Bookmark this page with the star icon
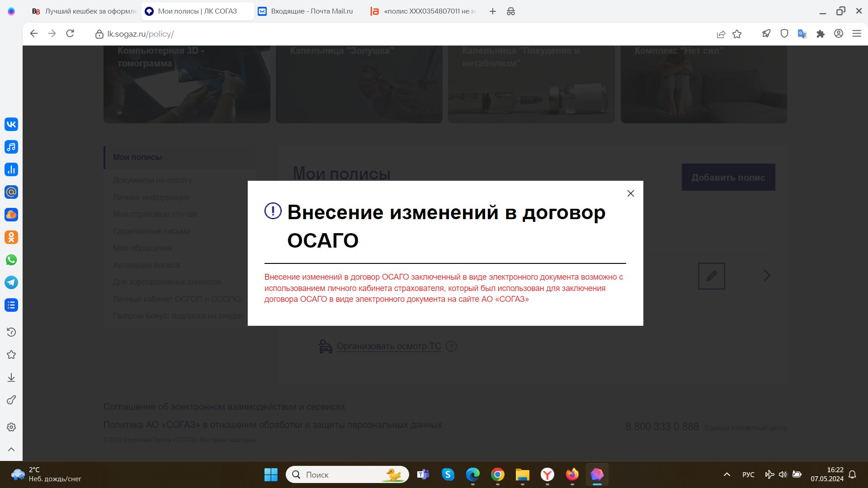Viewport: 868px width, 488px height. pyautogui.click(x=737, y=34)
